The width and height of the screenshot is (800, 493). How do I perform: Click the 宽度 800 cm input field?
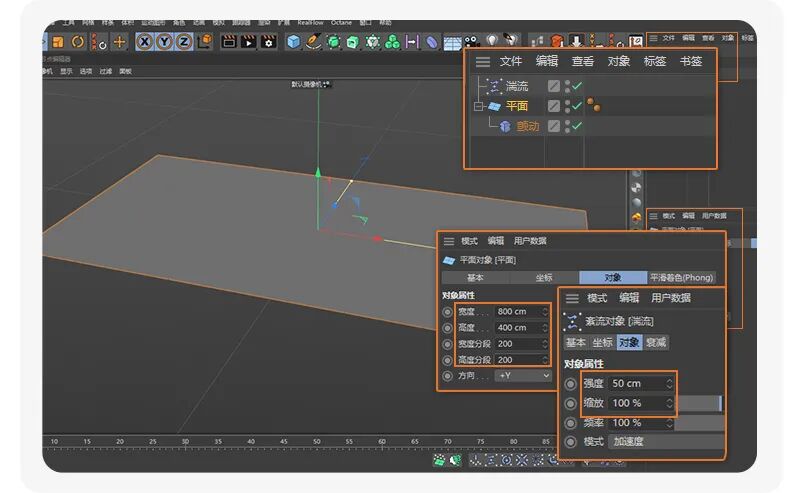coord(521,311)
